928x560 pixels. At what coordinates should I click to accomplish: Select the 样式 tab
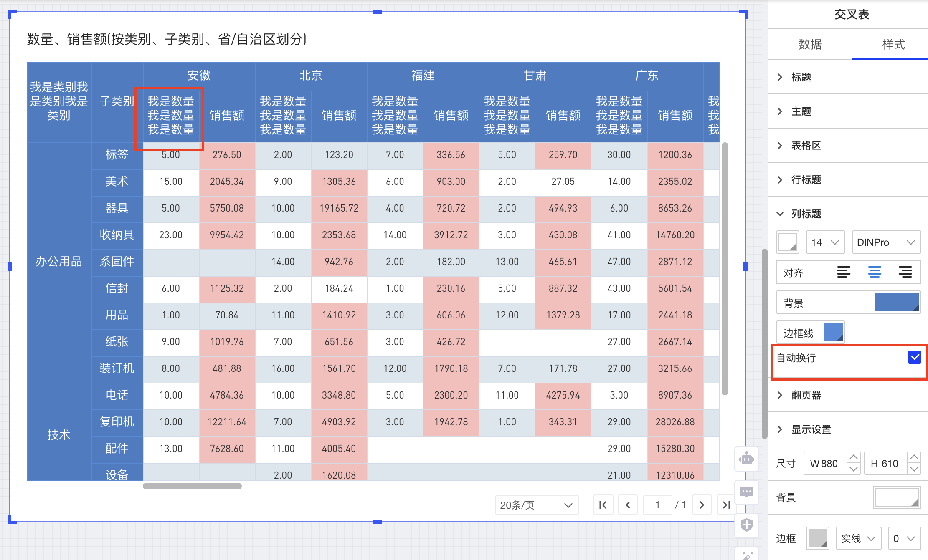pos(894,44)
